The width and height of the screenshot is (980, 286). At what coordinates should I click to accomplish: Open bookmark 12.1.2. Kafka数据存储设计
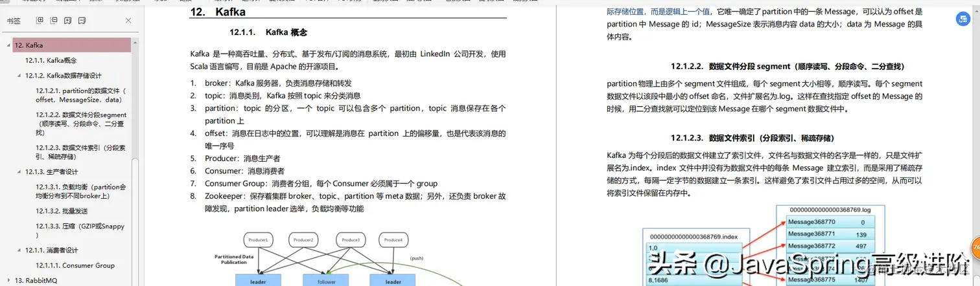pyautogui.click(x=64, y=76)
